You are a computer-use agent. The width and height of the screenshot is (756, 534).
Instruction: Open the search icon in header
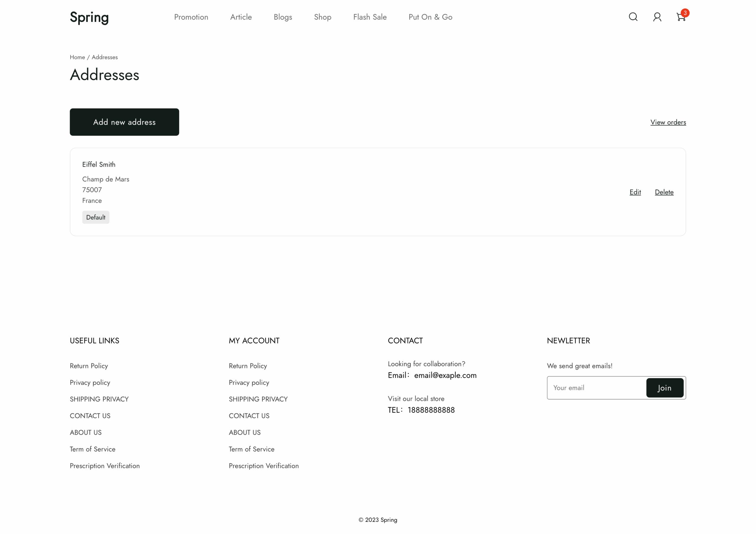tap(633, 17)
